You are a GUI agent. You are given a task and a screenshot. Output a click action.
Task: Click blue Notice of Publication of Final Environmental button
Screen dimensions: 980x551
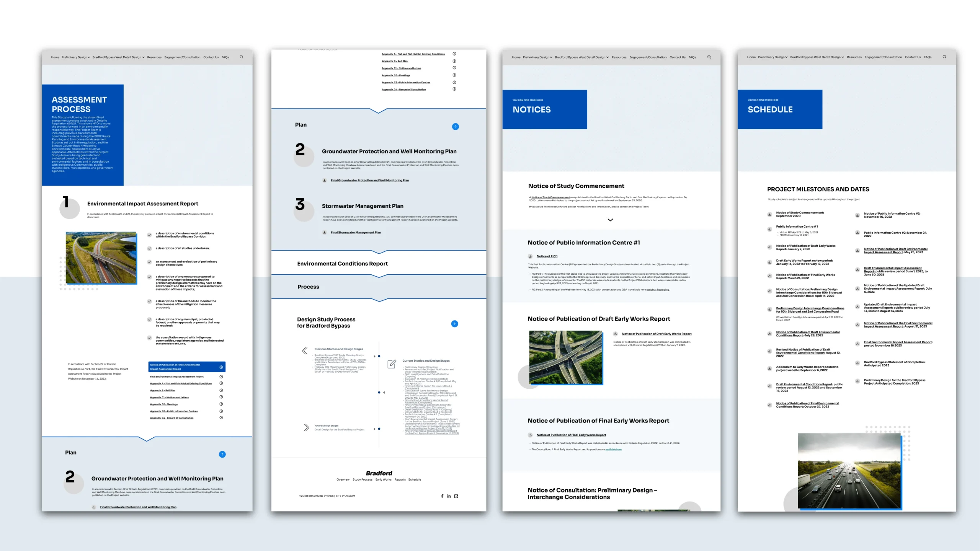point(186,367)
